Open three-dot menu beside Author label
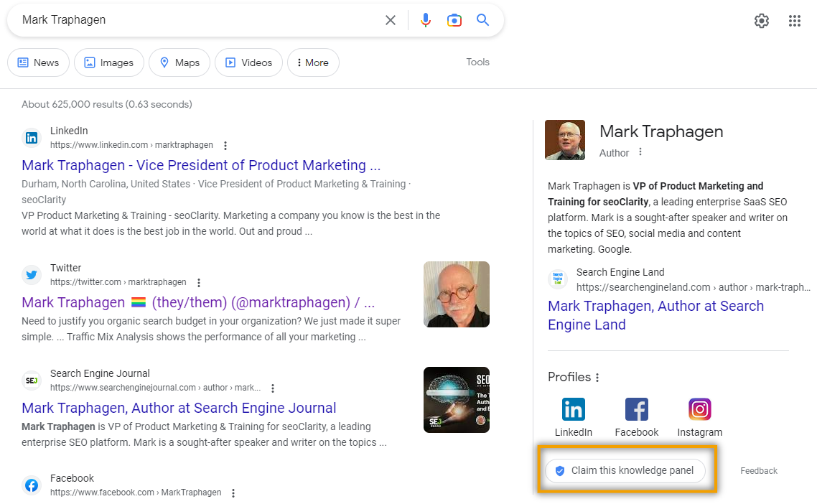The width and height of the screenshot is (817, 504). point(640,152)
